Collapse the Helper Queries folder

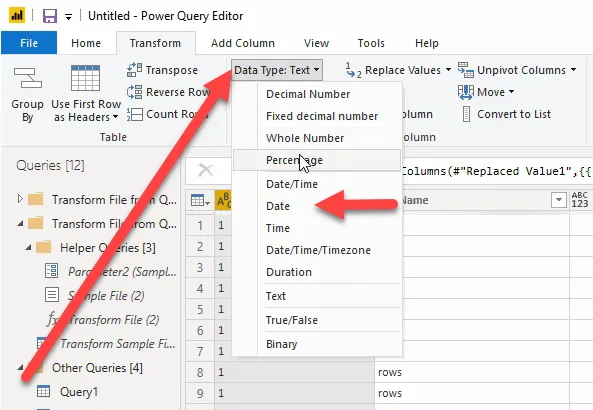click(28, 248)
